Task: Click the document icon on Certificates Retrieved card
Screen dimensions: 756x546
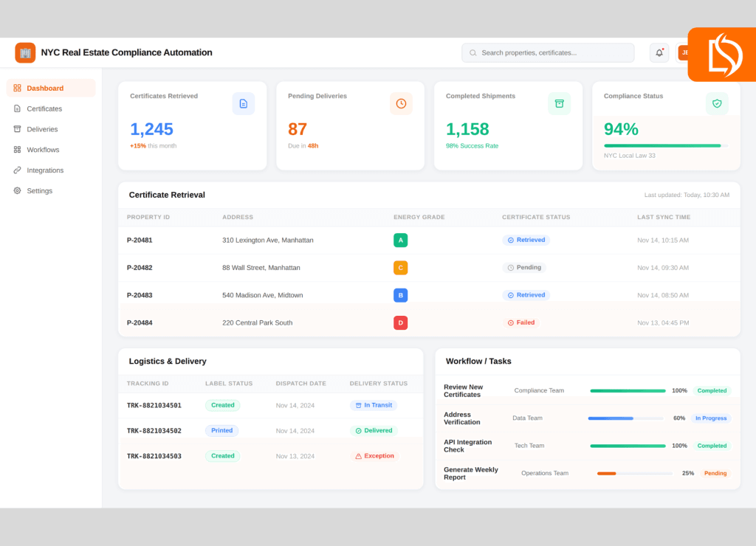Action: point(244,103)
